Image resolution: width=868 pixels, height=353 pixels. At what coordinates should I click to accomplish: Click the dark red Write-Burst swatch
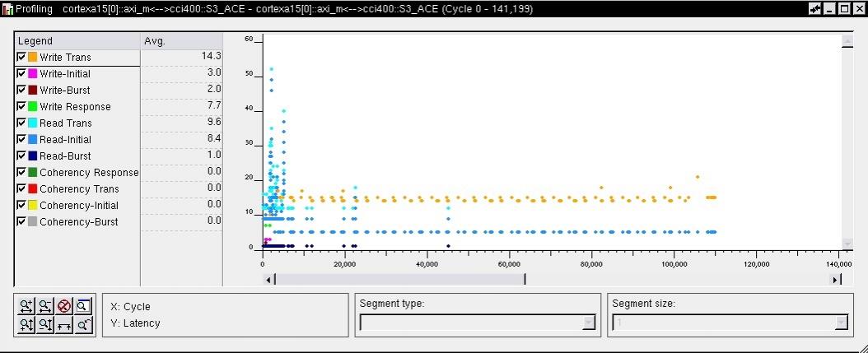(33, 91)
